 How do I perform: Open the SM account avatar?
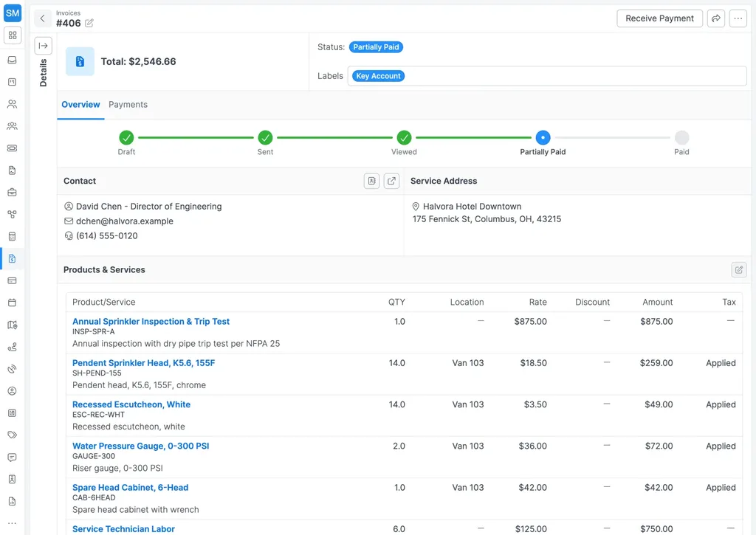(x=13, y=13)
